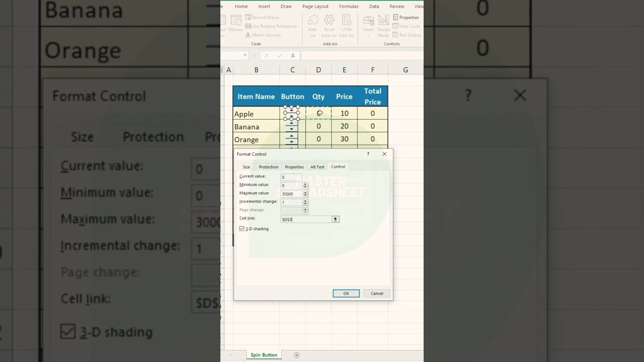This screenshot has width=644, height=362.
Task: Click the spin button in Orange row
Action: tap(291, 139)
